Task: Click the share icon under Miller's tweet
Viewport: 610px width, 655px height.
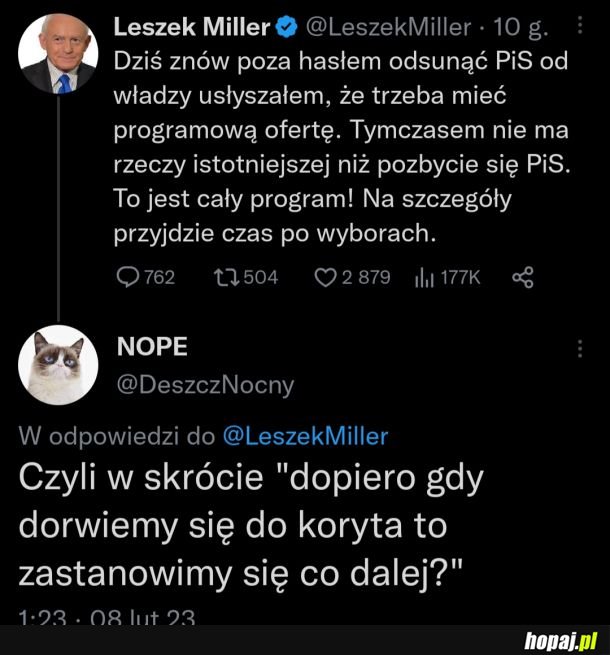Action: [522, 277]
